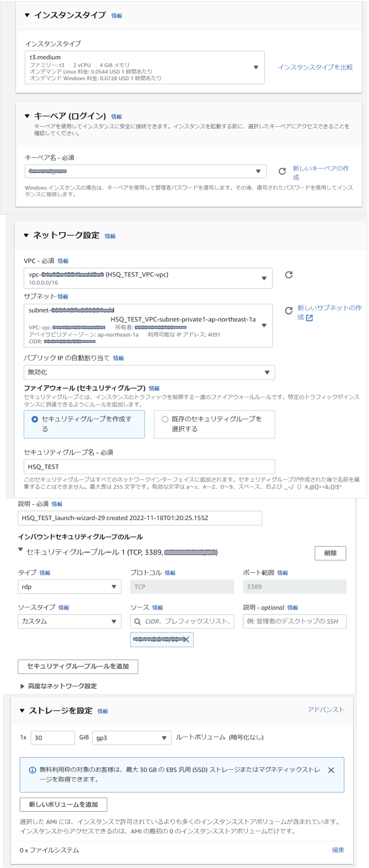369x868 pixels.
Task: Click 情報 link next to ソースタイプ label
Action: pyautogui.click(x=64, y=607)
